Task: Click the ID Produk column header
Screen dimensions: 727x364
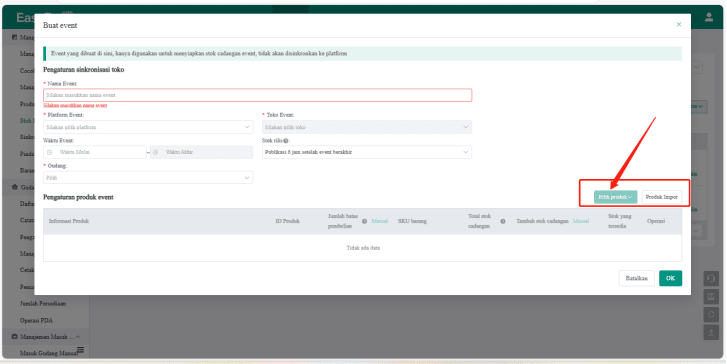Action: (287, 221)
